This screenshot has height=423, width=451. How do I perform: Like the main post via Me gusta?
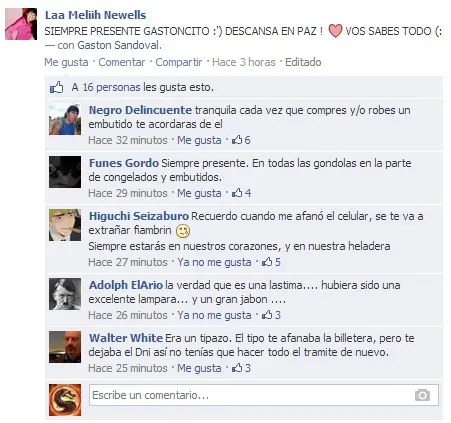[66, 62]
